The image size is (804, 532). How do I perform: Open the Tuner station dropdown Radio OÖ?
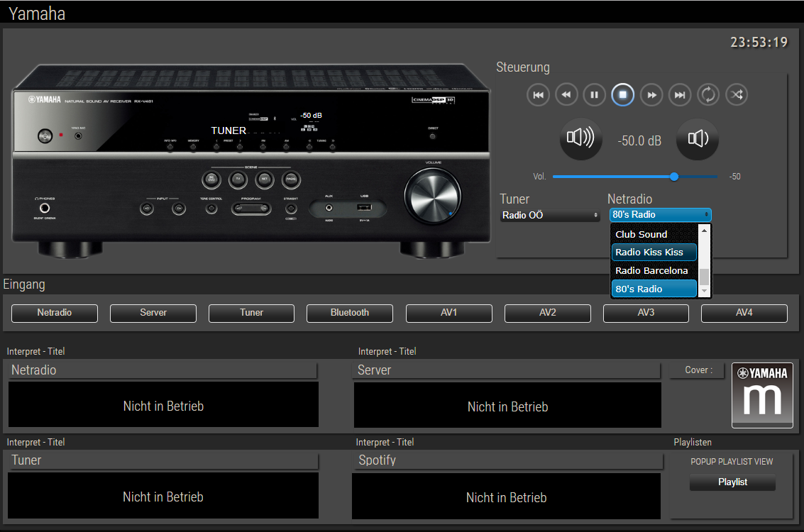tap(550, 215)
